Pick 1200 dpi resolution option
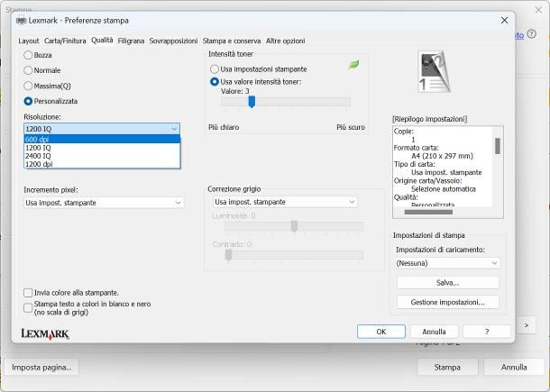Image resolution: width=550 pixels, height=392 pixels. [102, 164]
